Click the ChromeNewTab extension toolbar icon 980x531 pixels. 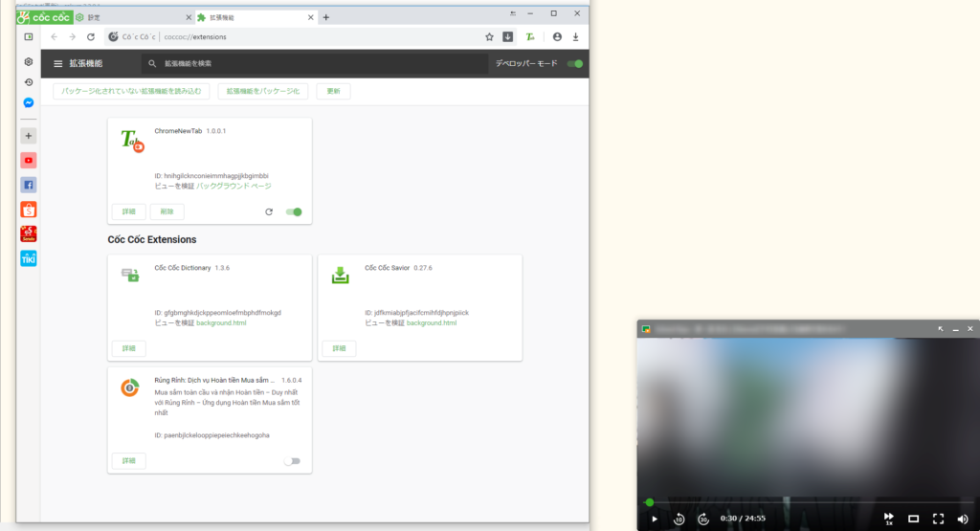tap(530, 37)
